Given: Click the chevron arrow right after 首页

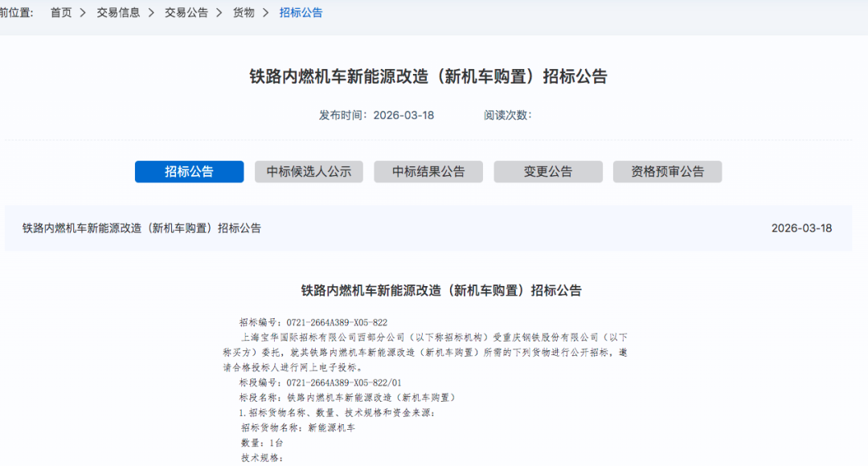Looking at the screenshot, I should pyautogui.click(x=84, y=13).
